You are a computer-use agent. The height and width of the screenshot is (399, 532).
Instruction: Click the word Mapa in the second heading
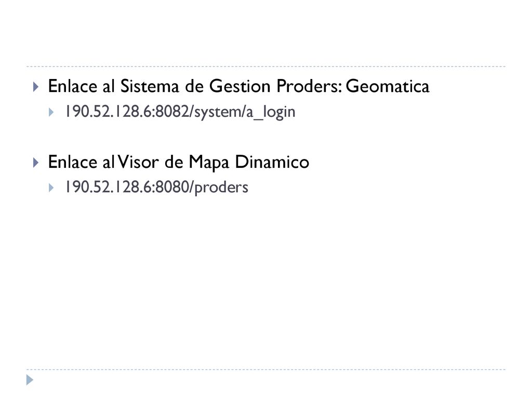pyautogui.click(x=209, y=163)
